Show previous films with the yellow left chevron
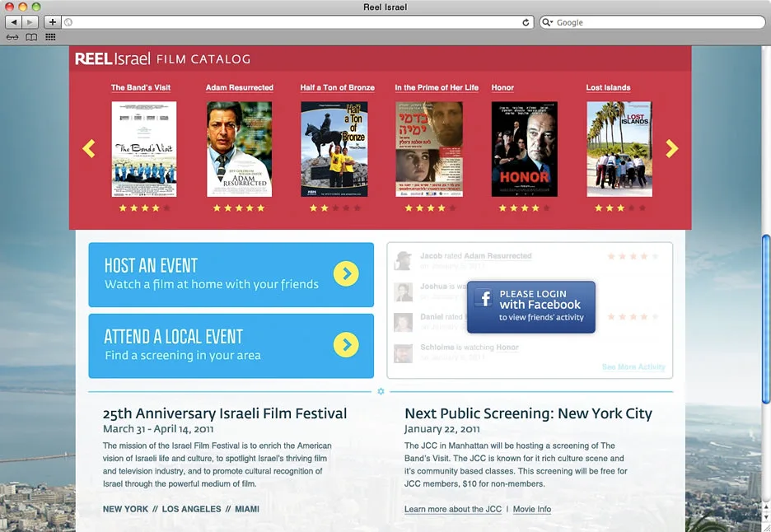Image resolution: width=771 pixels, height=532 pixels. (x=88, y=148)
